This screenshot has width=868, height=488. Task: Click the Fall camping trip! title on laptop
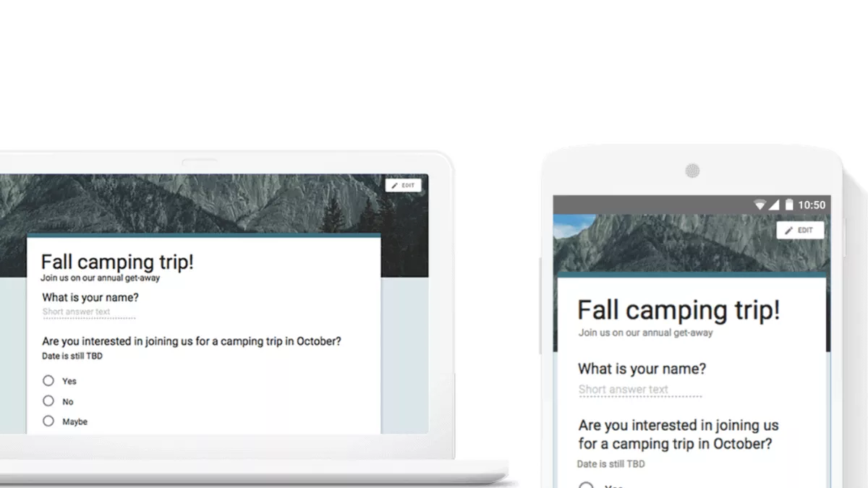[x=117, y=262]
